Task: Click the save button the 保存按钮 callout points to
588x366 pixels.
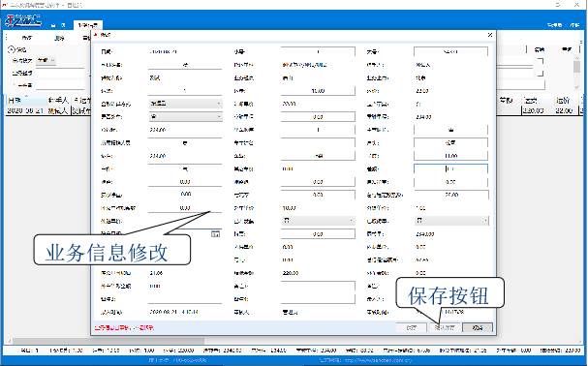Action: tap(445, 327)
